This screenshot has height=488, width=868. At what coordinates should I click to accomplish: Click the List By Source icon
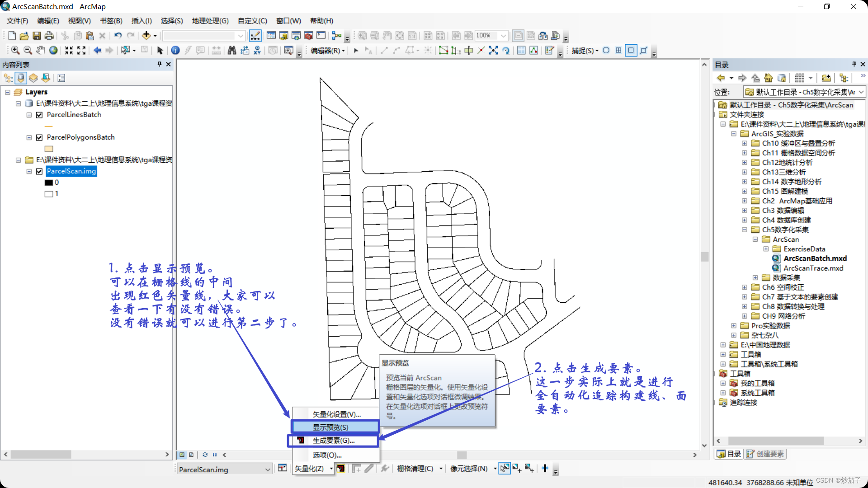tap(21, 78)
